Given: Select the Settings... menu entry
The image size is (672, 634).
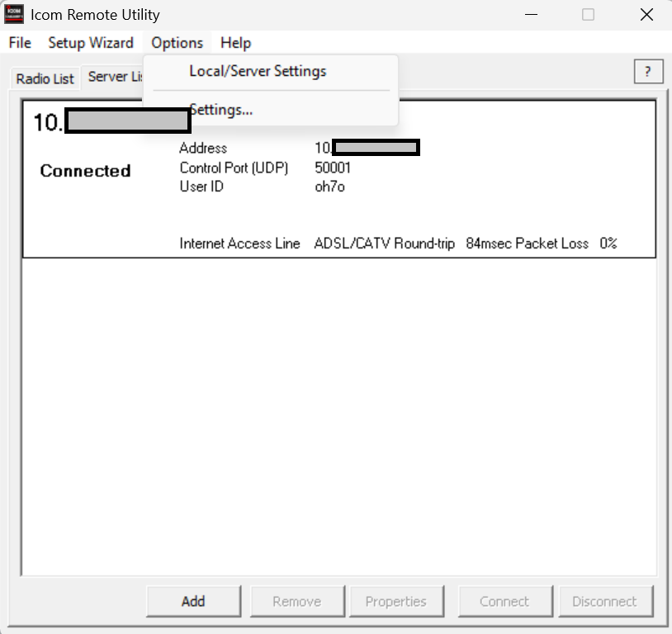Looking at the screenshot, I should tap(220, 110).
